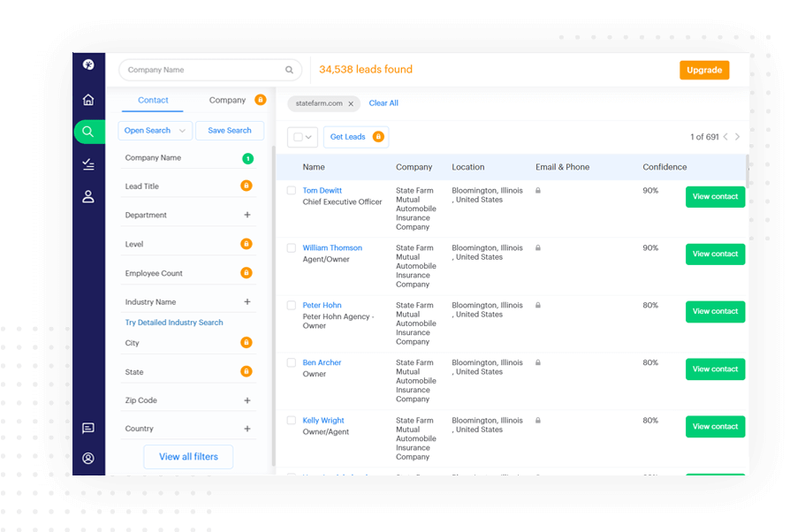Open the Search section in sidebar
This screenshot has height=532, width=805.
[88, 131]
